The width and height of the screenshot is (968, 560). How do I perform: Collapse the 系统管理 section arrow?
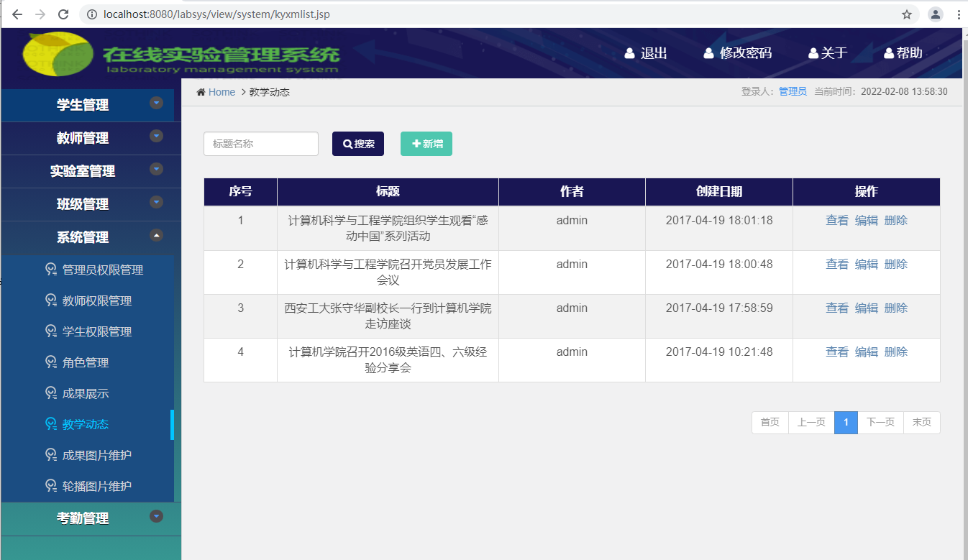pos(156,235)
